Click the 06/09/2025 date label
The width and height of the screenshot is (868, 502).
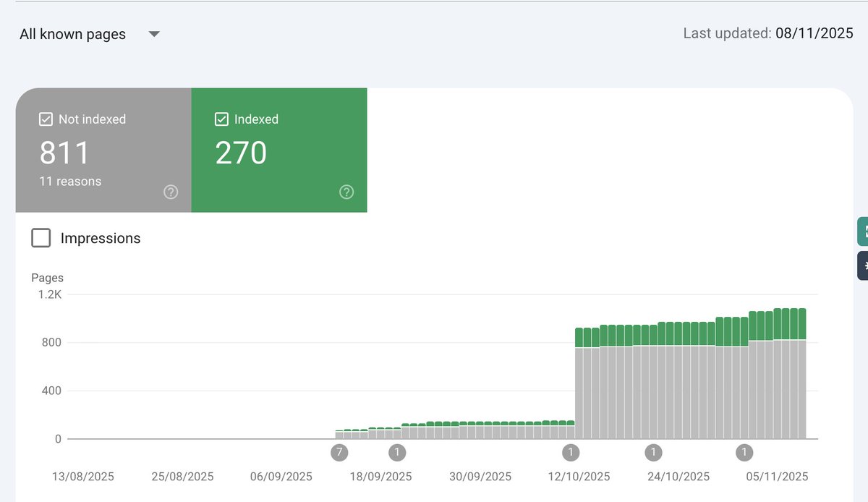(x=281, y=477)
